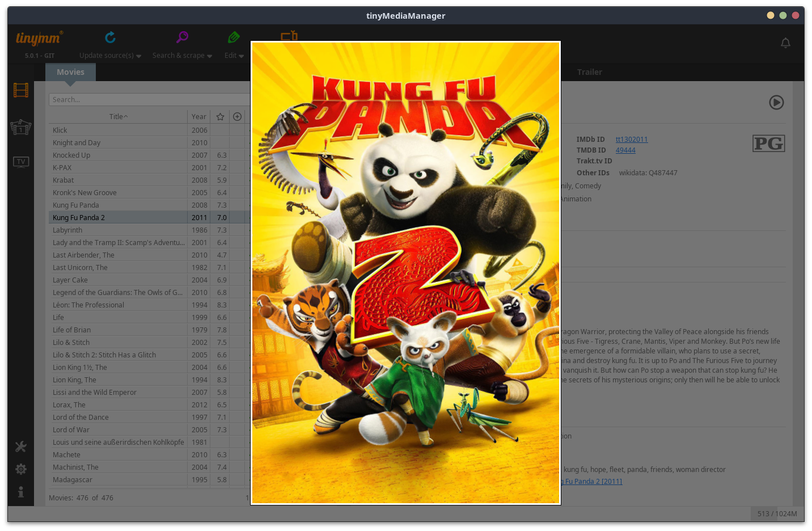The width and height of the screenshot is (812, 531).
Task: Open the notifications bell
Action: (785, 43)
